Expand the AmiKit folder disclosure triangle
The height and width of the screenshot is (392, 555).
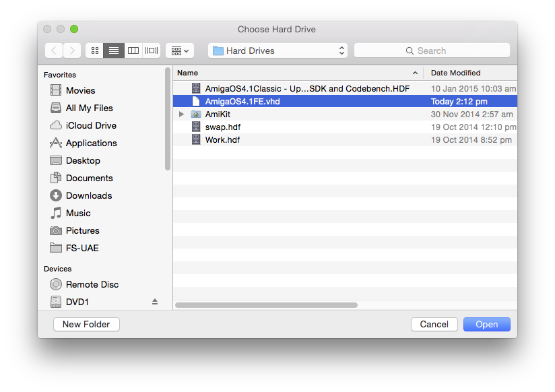coord(182,114)
